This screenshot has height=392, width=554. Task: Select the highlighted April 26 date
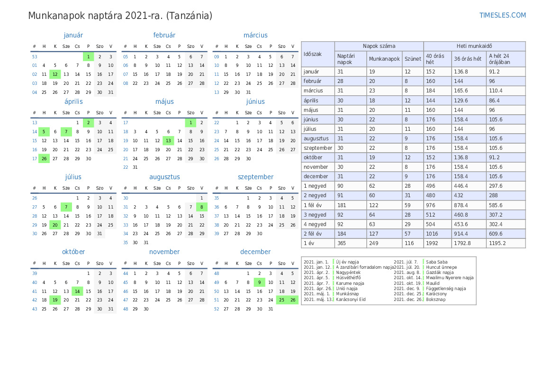[44, 159]
